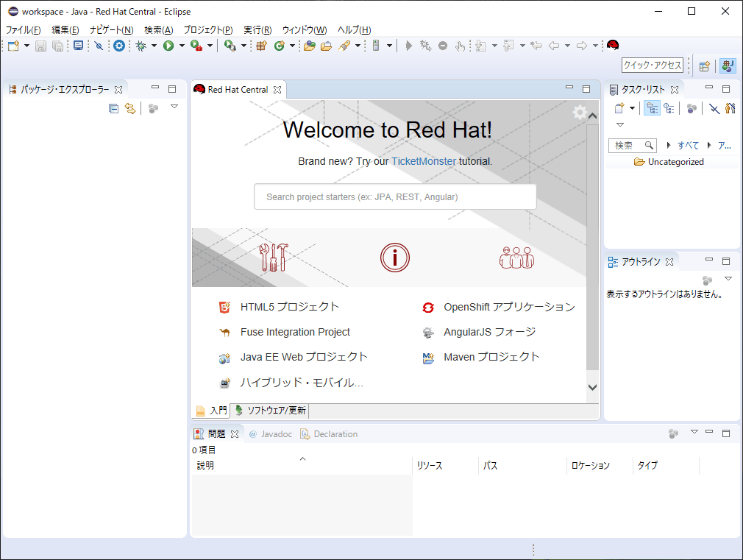Viewport: 743px width, 560px height.
Task: Click the Red Hat Central vertical scrollbar
Action: (592, 250)
